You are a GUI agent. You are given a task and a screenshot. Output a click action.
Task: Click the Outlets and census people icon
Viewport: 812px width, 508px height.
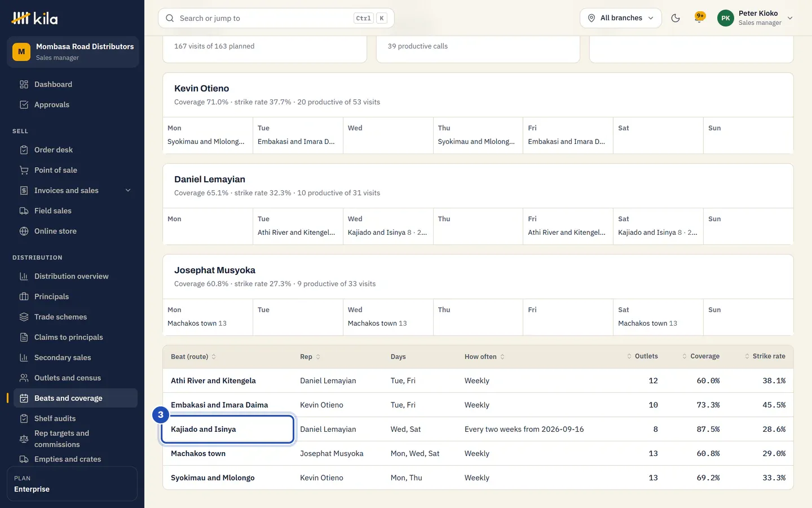click(24, 378)
